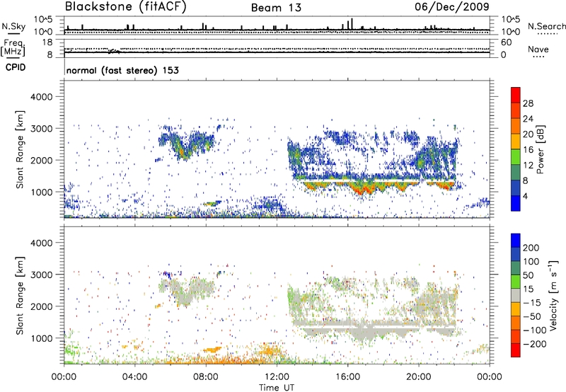566x392 pixels.
Task: Click the 3000 km tick in power panel
Action: (41, 129)
